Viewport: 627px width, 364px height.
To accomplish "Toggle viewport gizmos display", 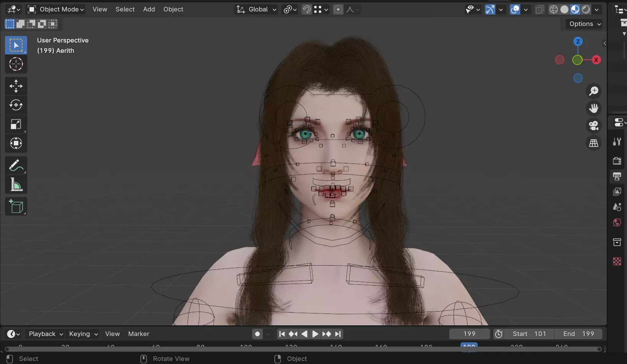I will 490,10.
